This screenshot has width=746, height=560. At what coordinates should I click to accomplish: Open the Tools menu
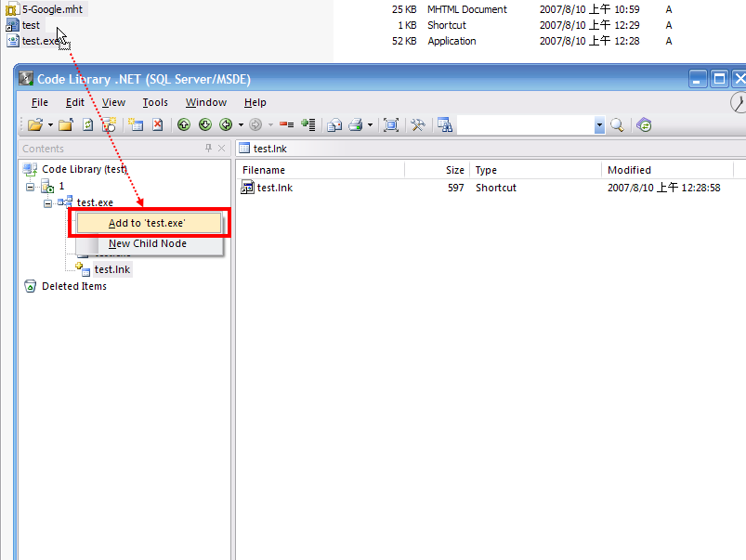point(155,102)
